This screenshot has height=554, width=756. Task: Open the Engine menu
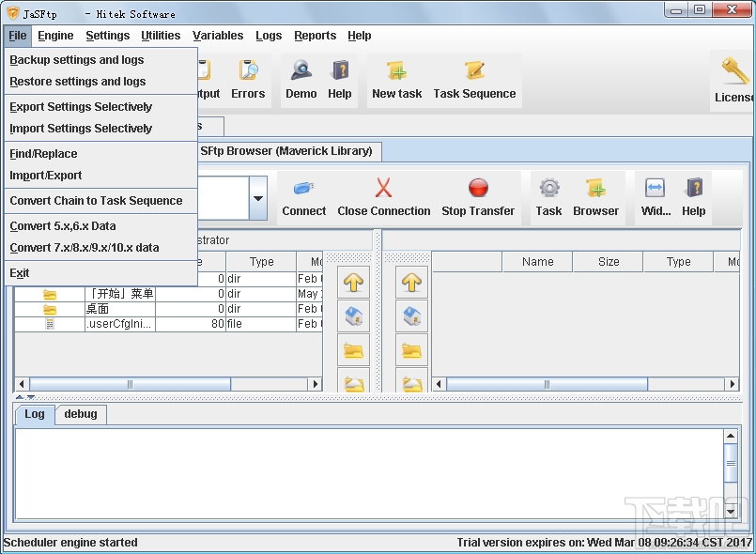[55, 36]
